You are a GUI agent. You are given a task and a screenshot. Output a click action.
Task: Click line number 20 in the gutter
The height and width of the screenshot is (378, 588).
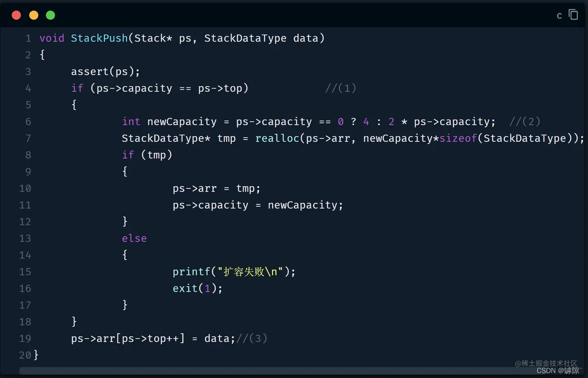[25, 355]
